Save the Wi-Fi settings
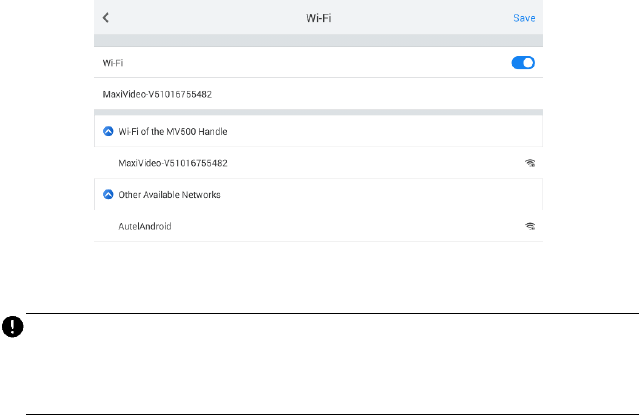This screenshot has height=415, width=639. click(x=524, y=18)
